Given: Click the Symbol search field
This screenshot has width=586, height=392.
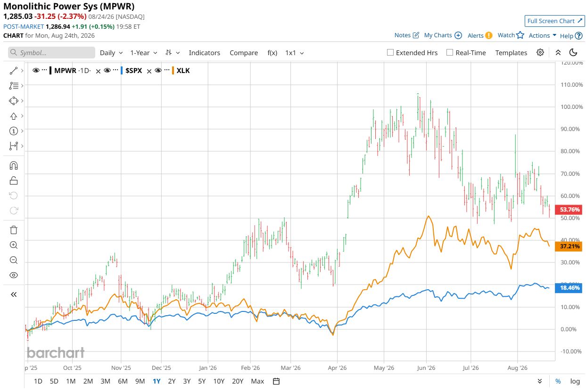Looking at the screenshot, I should pos(51,53).
